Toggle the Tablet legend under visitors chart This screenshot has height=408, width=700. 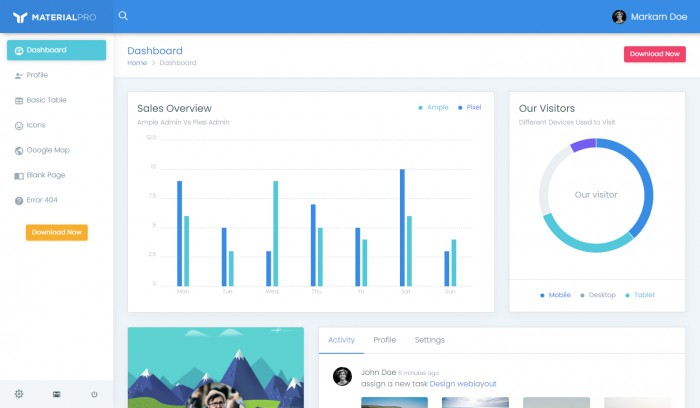[640, 295]
